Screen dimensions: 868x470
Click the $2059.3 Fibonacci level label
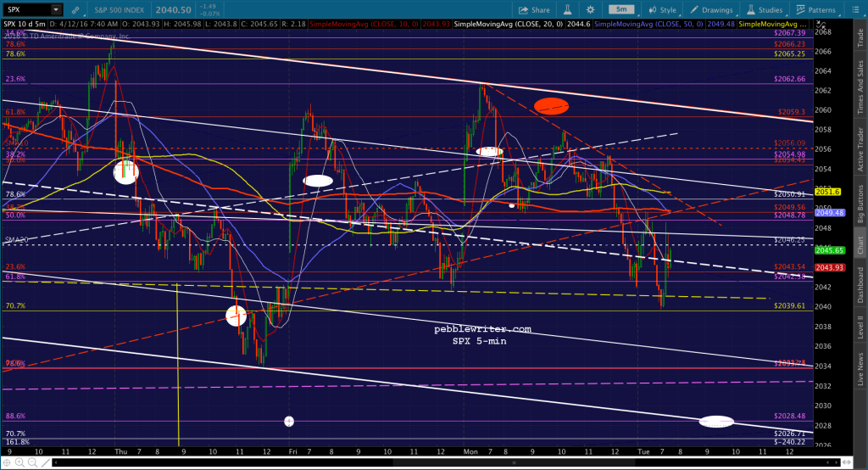click(792, 112)
